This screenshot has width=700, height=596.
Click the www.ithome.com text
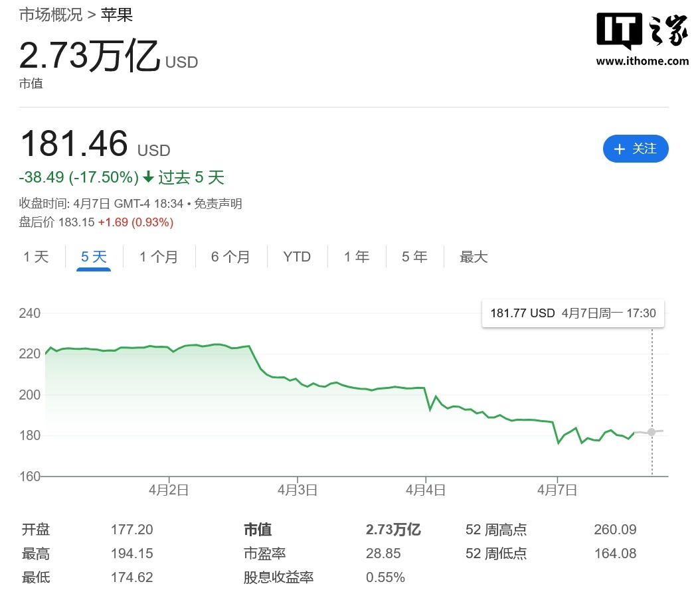point(642,59)
